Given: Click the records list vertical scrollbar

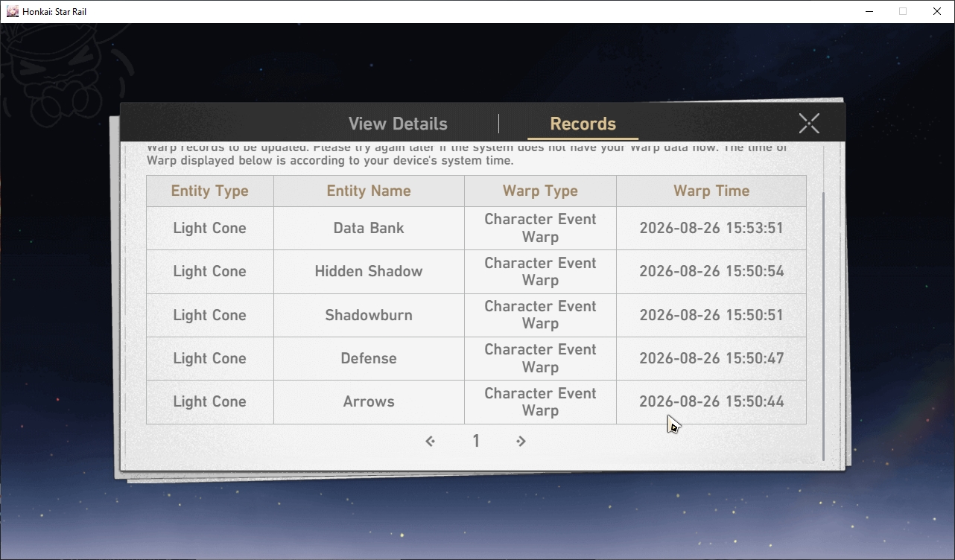Looking at the screenshot, I should [x=823, y=326].
